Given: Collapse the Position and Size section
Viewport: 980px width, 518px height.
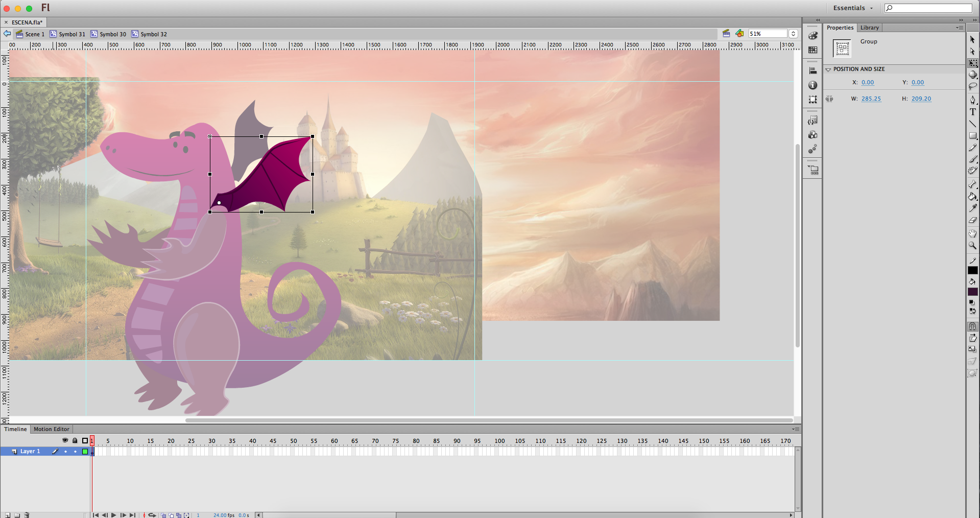Looking at the screenshot, I should tap(828, 69).
